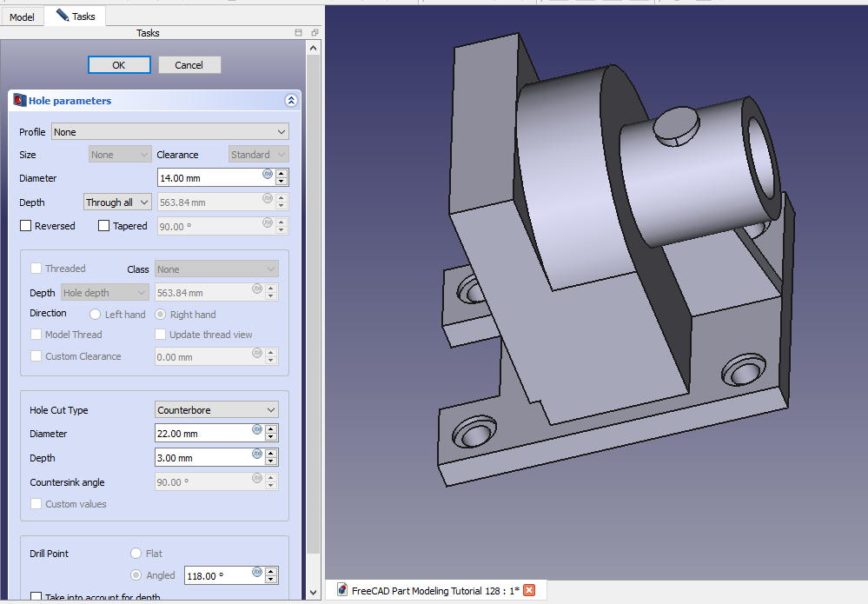Open Hole Cut Type dropdown showing Counterbore
Screen dimensions: 868x604
click(216, 410)
